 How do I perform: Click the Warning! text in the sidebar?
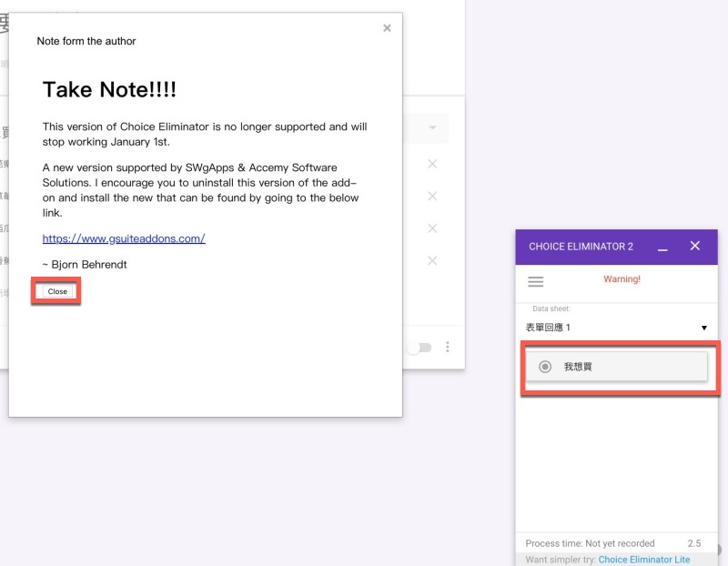point(622,279)
